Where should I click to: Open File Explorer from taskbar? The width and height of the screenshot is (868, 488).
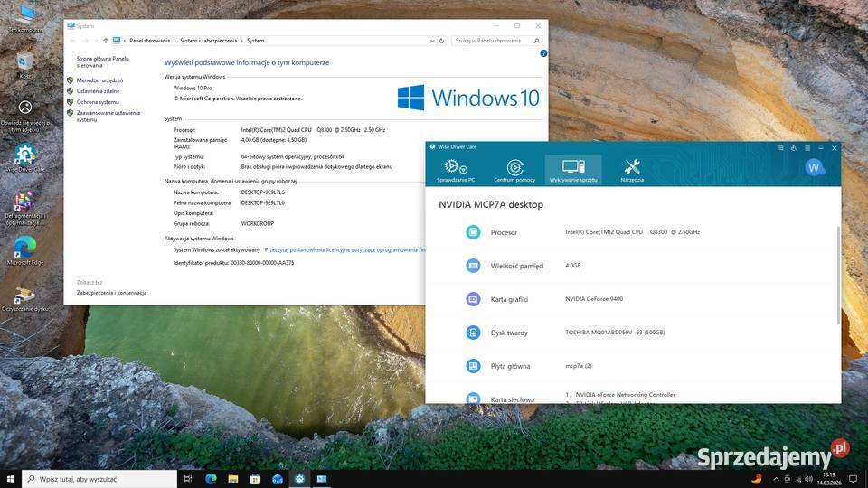coord(233,479)
